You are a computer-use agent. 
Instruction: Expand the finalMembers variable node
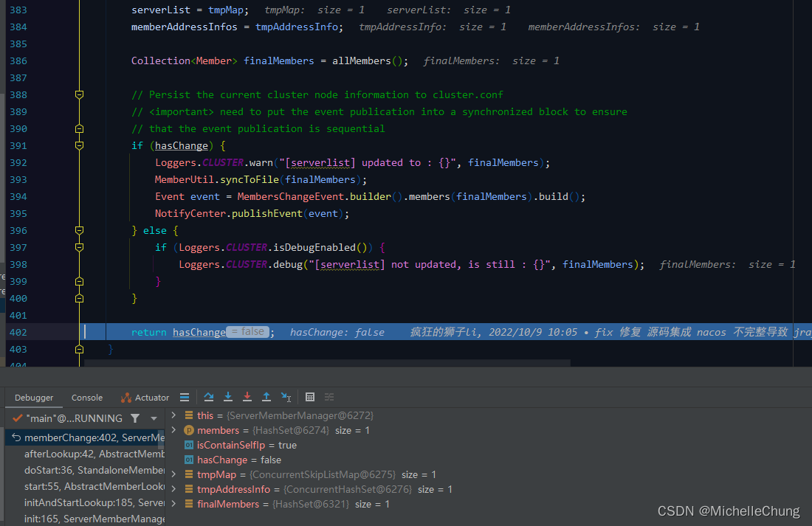tap(173, 504)
